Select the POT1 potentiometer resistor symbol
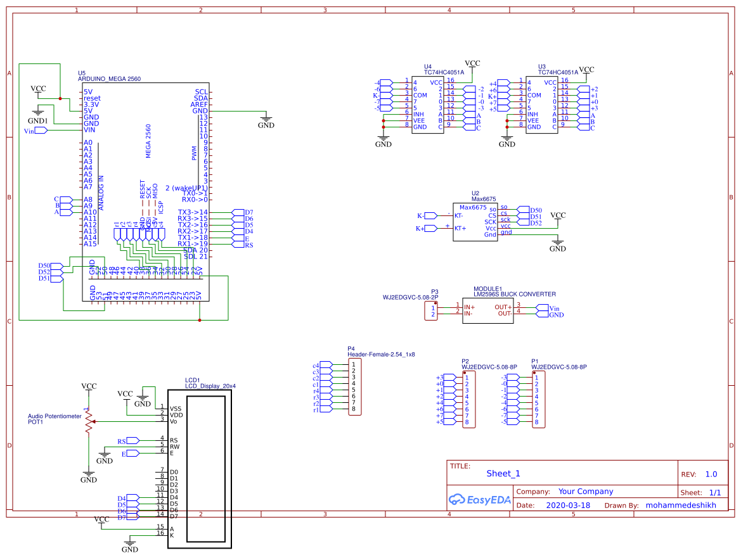 [89, 422]
